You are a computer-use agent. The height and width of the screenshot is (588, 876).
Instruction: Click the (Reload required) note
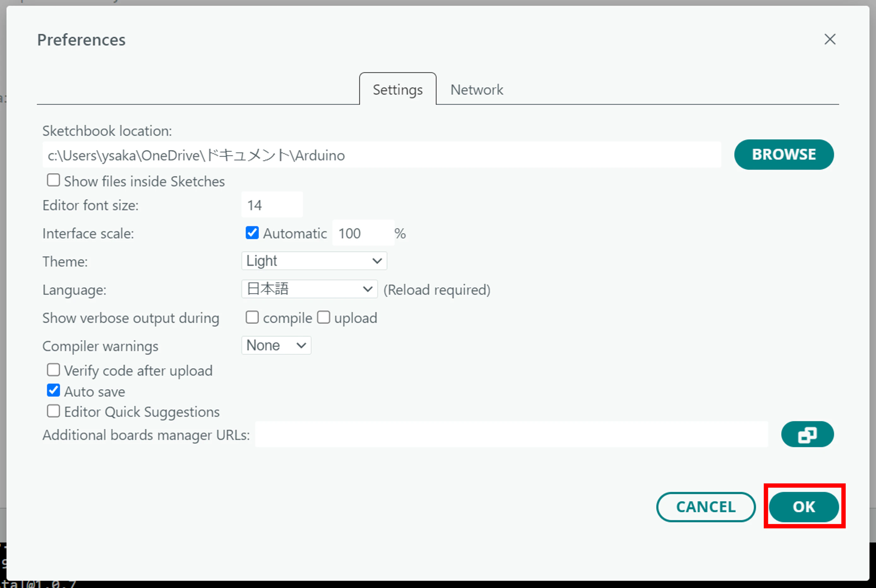437,290
